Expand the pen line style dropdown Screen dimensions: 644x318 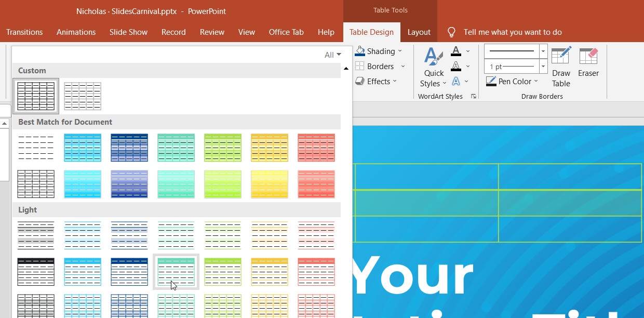[543, 51]
